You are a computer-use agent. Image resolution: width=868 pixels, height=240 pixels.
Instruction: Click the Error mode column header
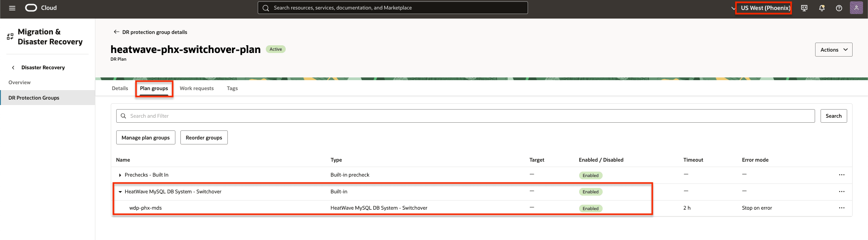coord(755,160)
